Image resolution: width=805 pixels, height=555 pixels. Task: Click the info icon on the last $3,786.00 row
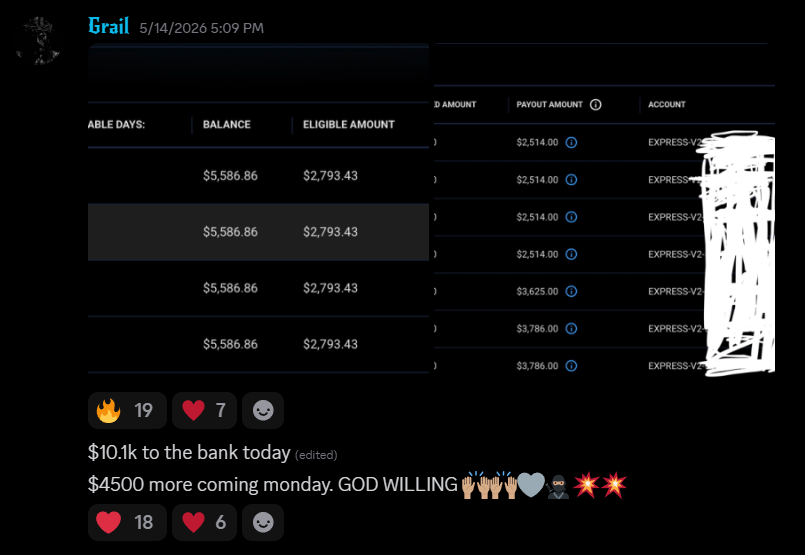tap(571, 366)
